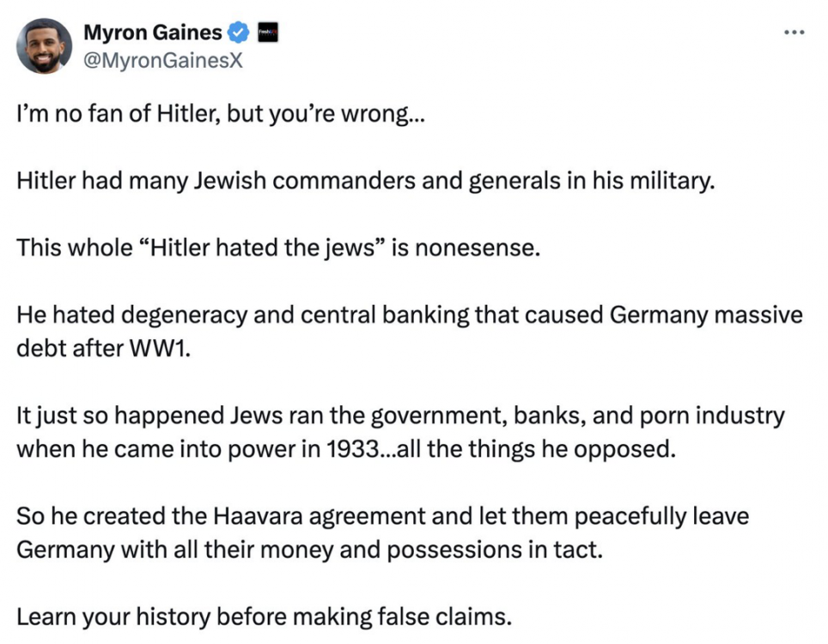Click the final line "Learn your history"
Screen dimensions: 828x644
264,617
